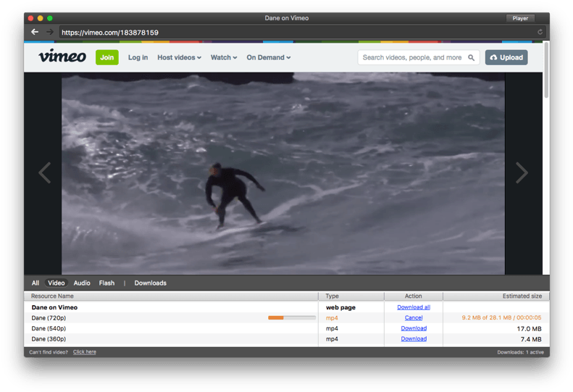Select the Dane (720p) resource name

pos(49,318)
